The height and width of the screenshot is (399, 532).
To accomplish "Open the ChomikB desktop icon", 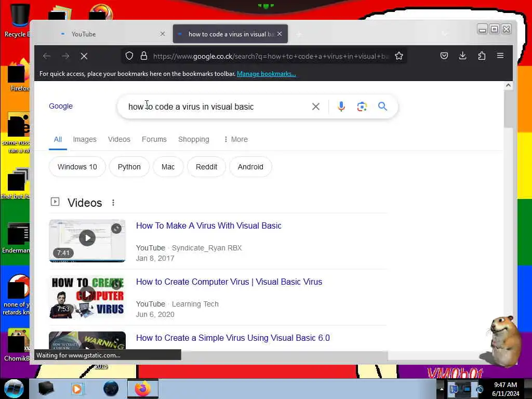I will point(16,345).
